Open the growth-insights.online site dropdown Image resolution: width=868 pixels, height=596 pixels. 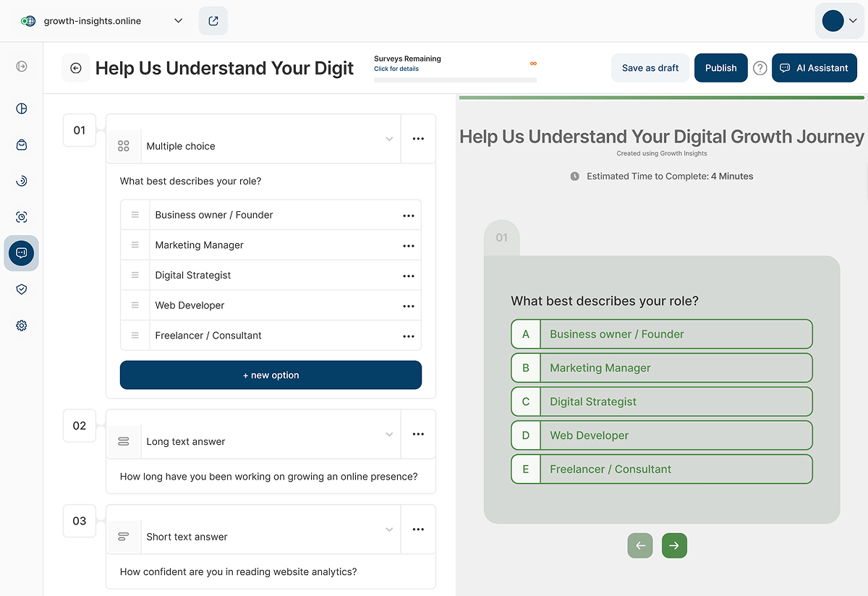coord(102,21)
